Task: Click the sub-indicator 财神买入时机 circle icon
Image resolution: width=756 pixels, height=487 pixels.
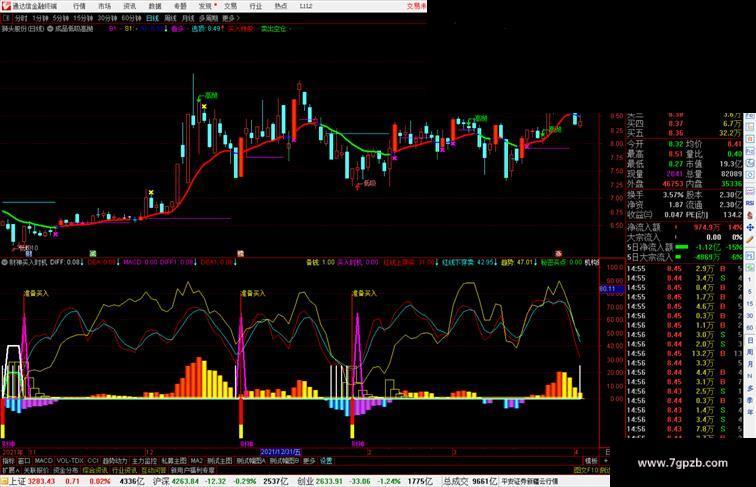Action: (x=4, y=263)
